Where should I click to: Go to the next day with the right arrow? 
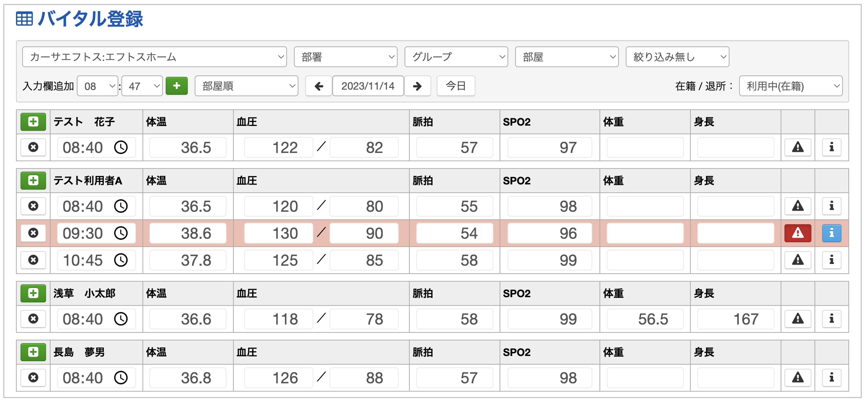417,86
